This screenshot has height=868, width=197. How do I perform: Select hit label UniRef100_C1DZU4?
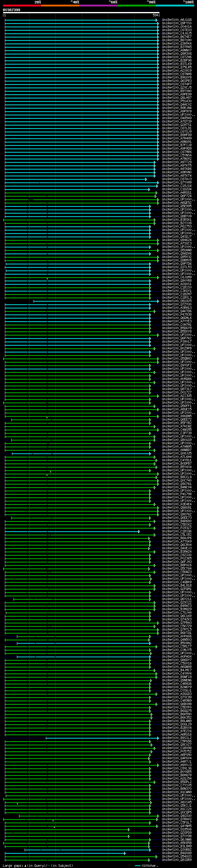pyautogui.click(x=177, y=189)
